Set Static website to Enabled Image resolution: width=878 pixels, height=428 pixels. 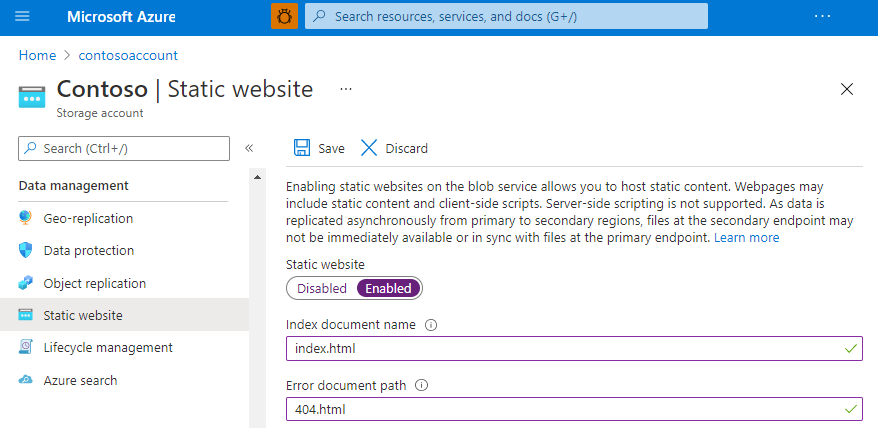coord(388,288)
